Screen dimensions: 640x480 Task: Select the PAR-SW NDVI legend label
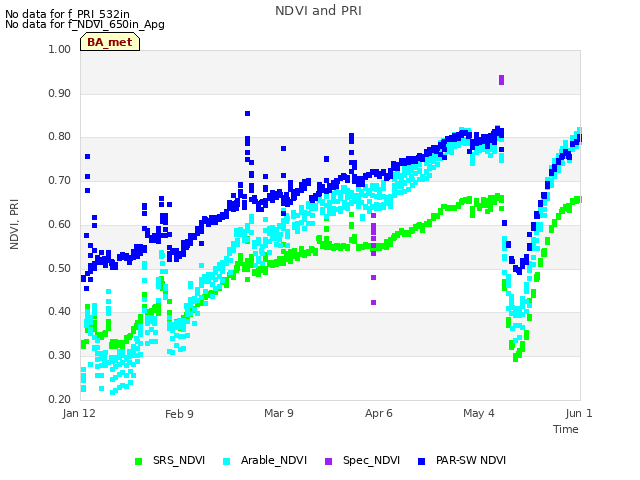click(x=471, y=460)
